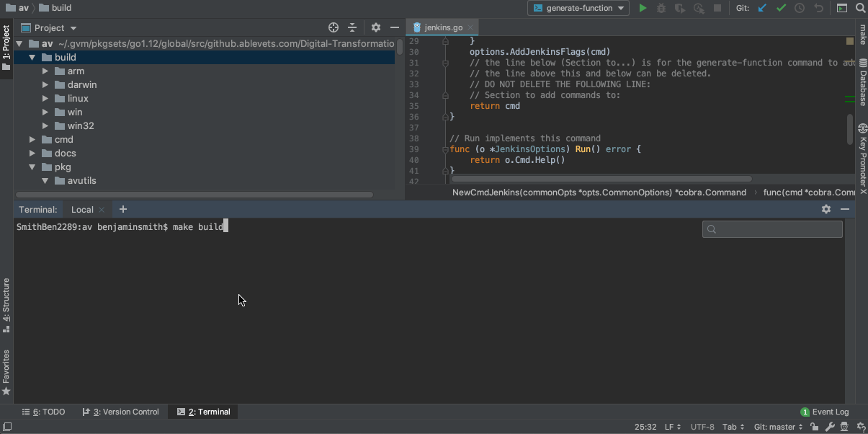The width and height of the screenshot is (868, 434).
Task: Open Git: master branch menu
Action: [x=779, y=427]
